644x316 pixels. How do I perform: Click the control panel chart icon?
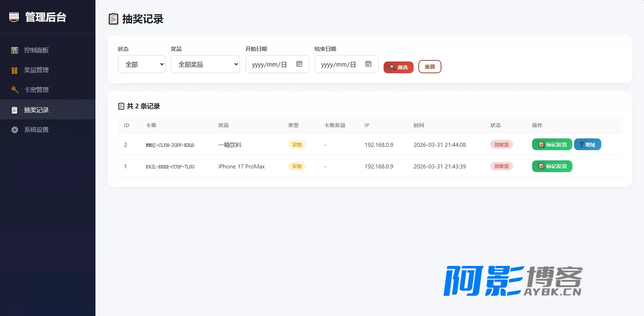coord(15,50)
